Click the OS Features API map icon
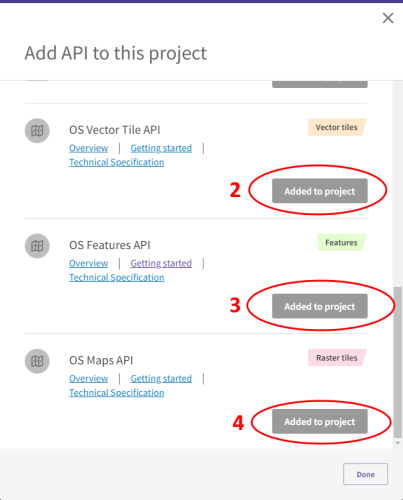This screenshot has width=403, height=500. pyautogui.click(x=37, y=246)
